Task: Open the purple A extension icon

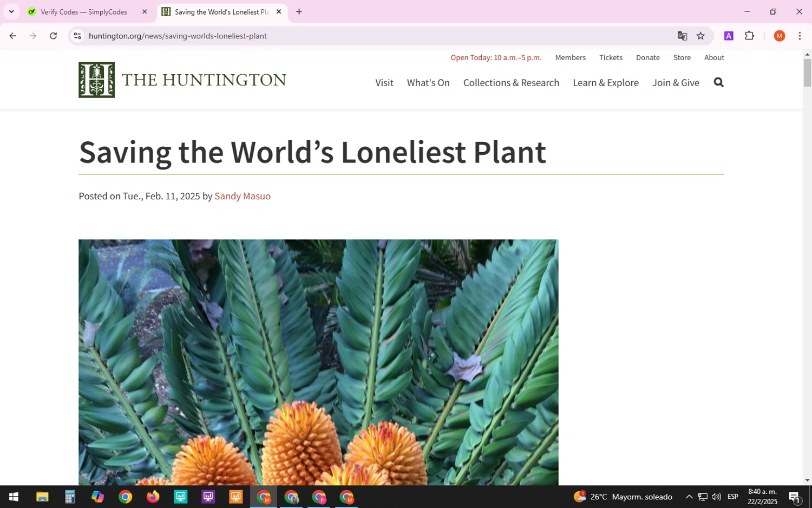Action: pyautogui.click(x=729, y=36)
